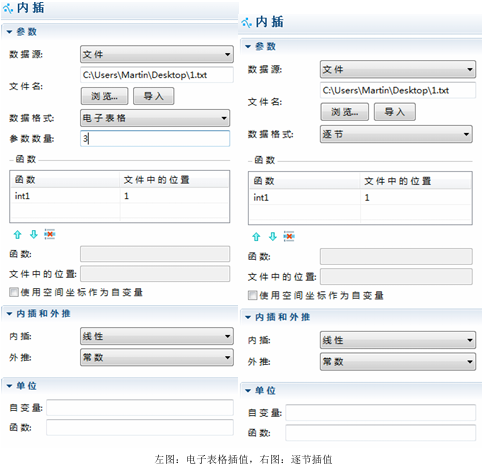Select int1 row in right table
The height and width of the screenshot is (475, 486).
coord(360,198)
